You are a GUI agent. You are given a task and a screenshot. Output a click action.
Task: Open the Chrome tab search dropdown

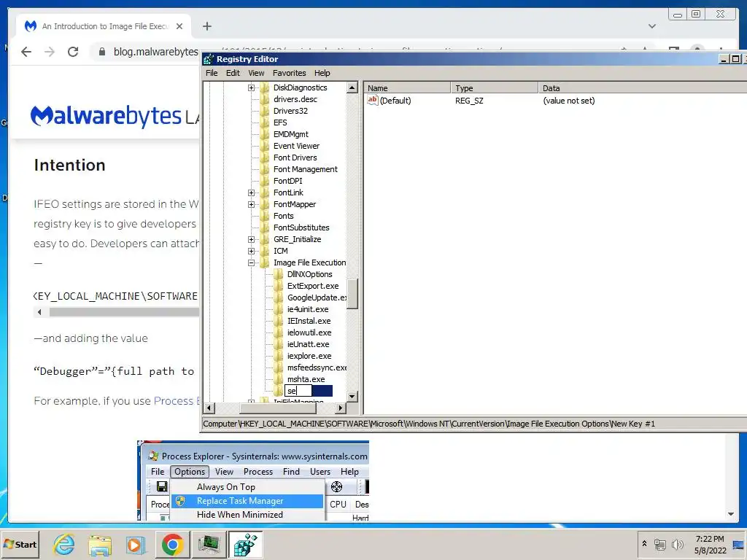click(x=652, y=26)
